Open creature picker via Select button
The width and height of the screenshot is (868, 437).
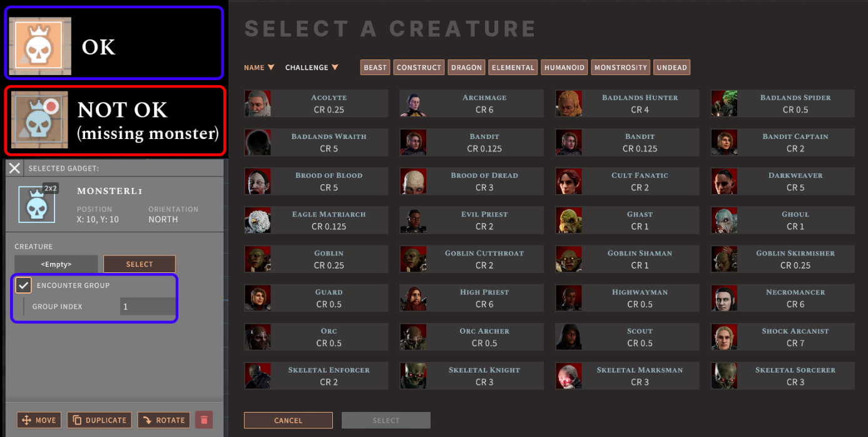(x=140, y=264)
